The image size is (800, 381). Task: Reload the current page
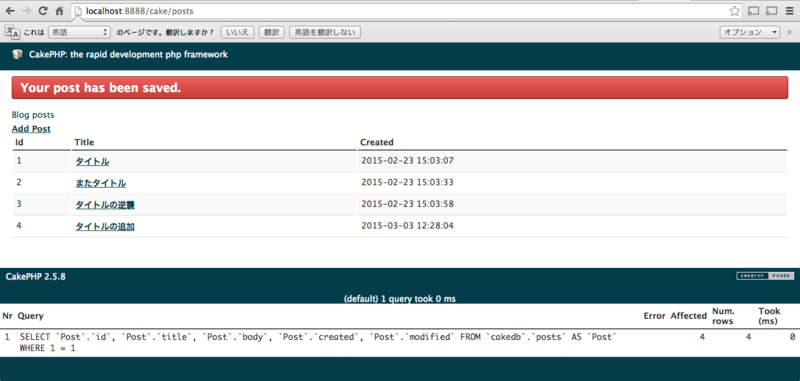[x=43, y=11]
